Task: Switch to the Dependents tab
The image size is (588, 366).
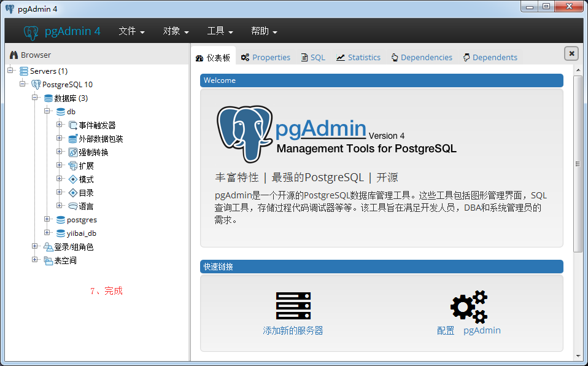Action: [x=490, y=58]
